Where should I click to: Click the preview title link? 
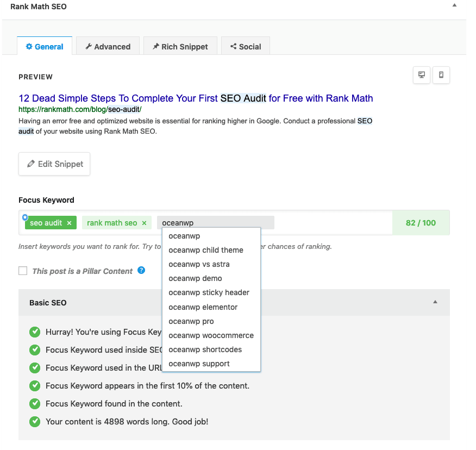click(x=196, y=98)
